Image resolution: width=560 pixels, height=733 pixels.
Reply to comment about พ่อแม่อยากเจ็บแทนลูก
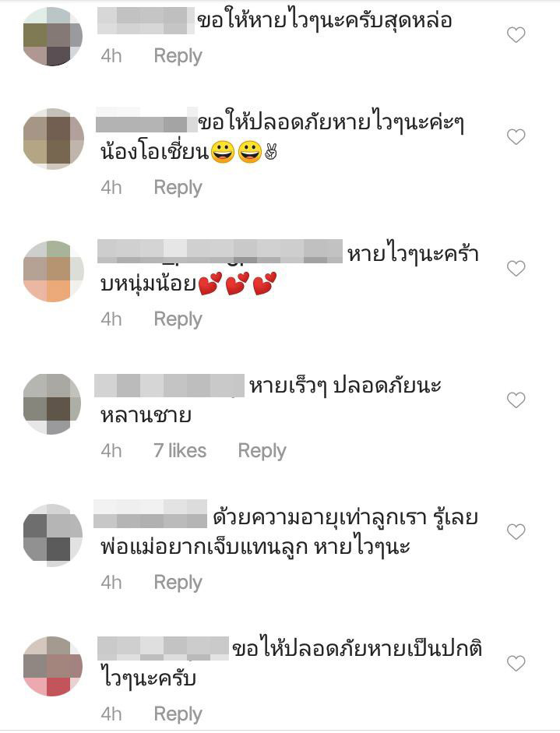click(x=178, y=583)
